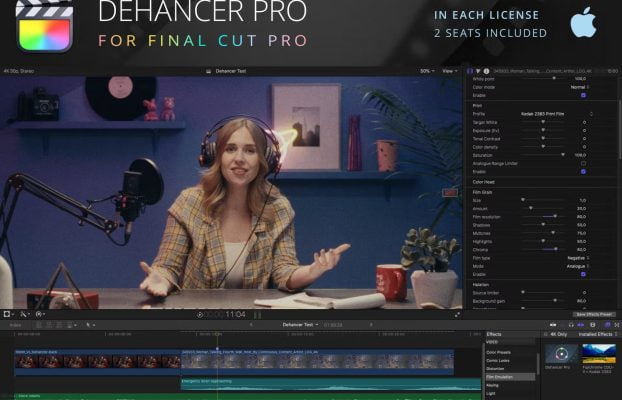The width and height of the screenshot is (622, 400).
Task: Open the Print Profile Kodak 2383 dropdown
Action: [x=556, y=114]
